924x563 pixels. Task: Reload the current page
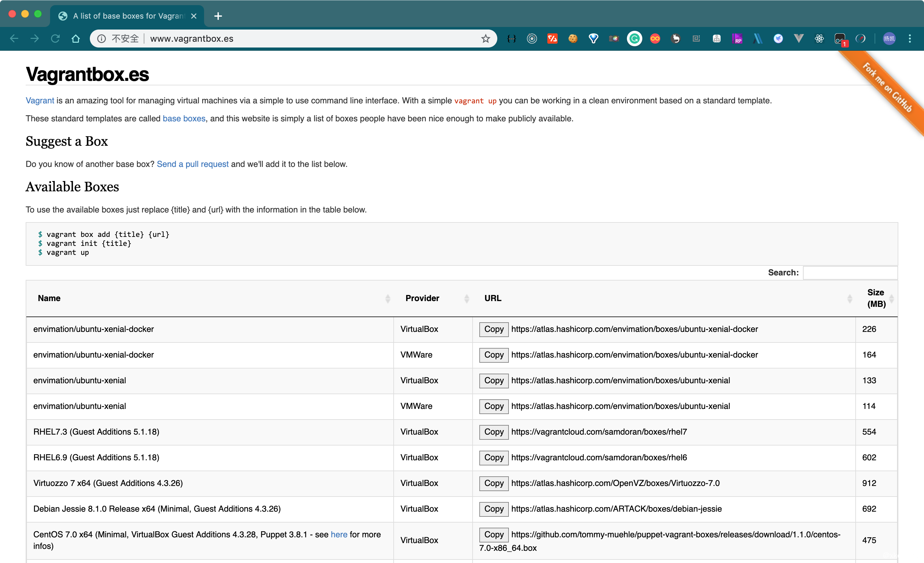click(x=56, y=39)
